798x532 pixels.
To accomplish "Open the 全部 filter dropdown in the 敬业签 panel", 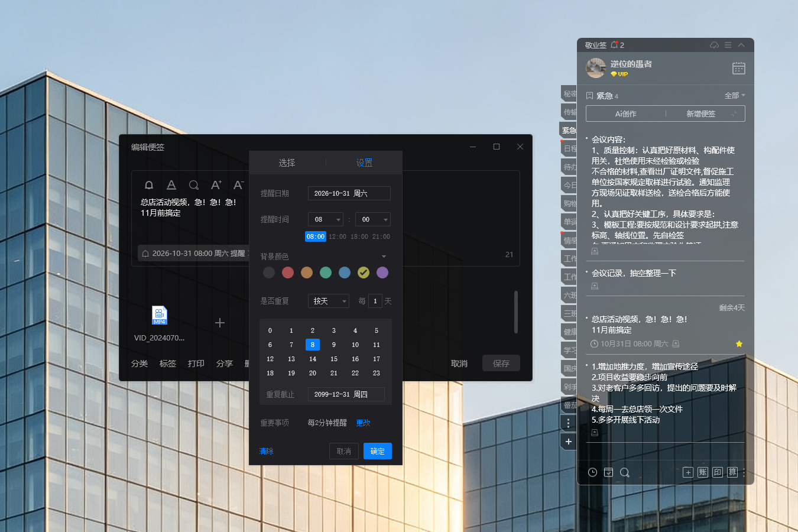I will (735, 95).
